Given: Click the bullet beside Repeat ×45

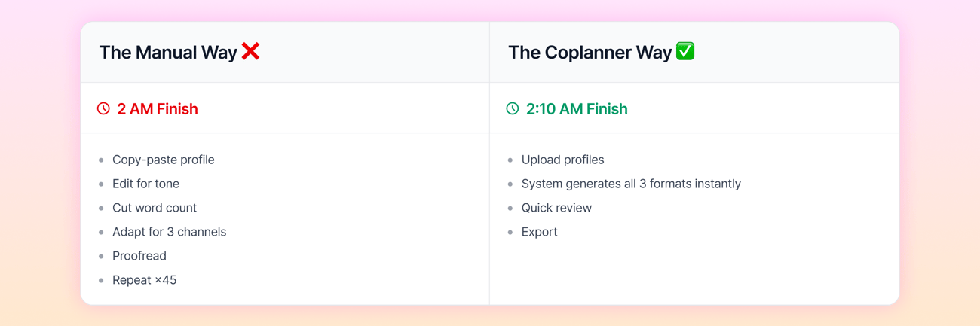Looking at the screenshot, I should click(x=101, y=281).
